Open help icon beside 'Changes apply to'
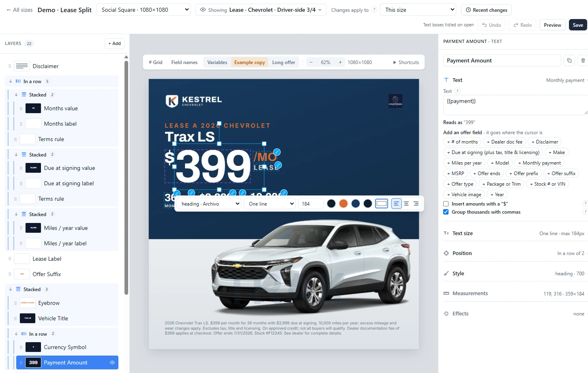Screen dimensions: 588x373 (x=374, y=10)
